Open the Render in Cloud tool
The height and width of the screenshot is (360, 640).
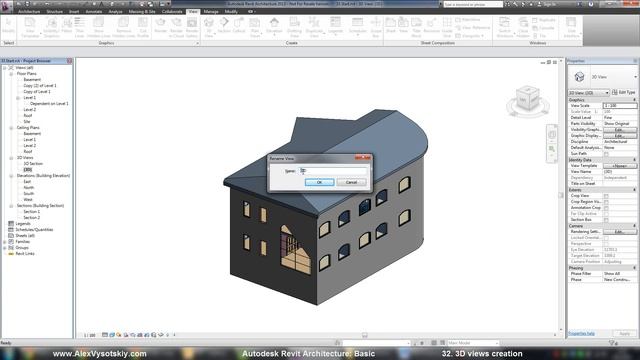coord(176,28)
